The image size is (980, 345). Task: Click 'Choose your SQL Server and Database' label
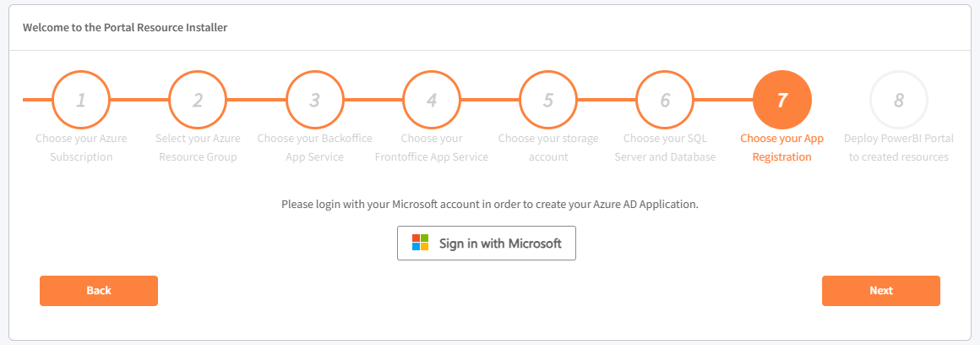coord(665,147)
